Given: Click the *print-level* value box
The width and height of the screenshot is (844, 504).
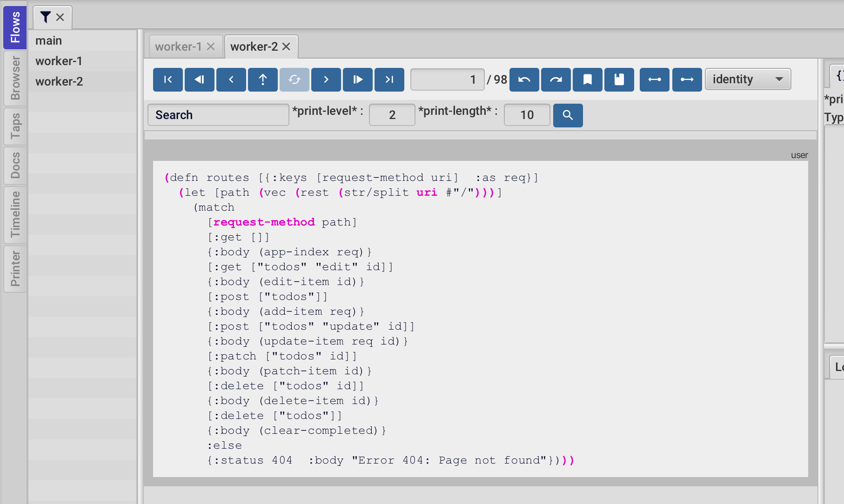Looking at the screenshot, I should point(392,115).
